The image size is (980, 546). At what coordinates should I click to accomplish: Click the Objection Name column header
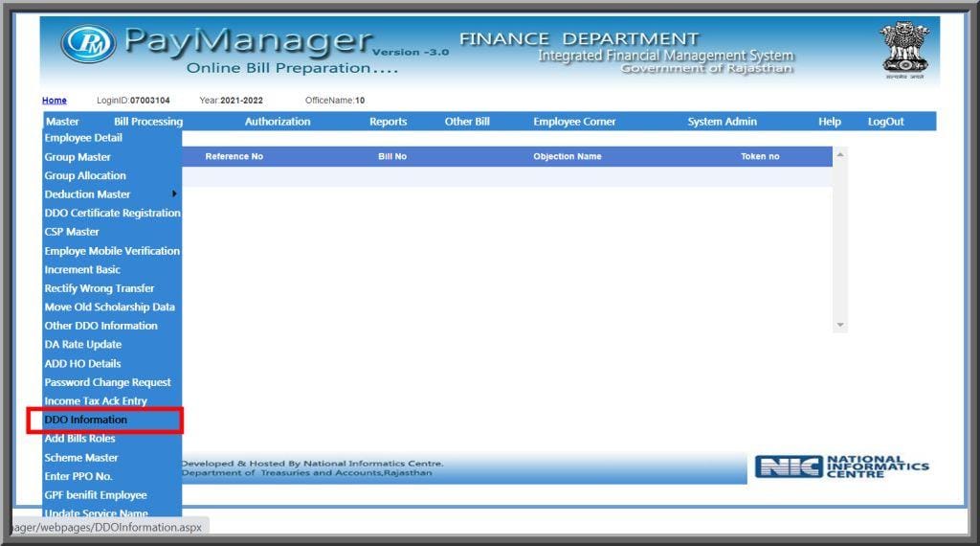[568, 156]
